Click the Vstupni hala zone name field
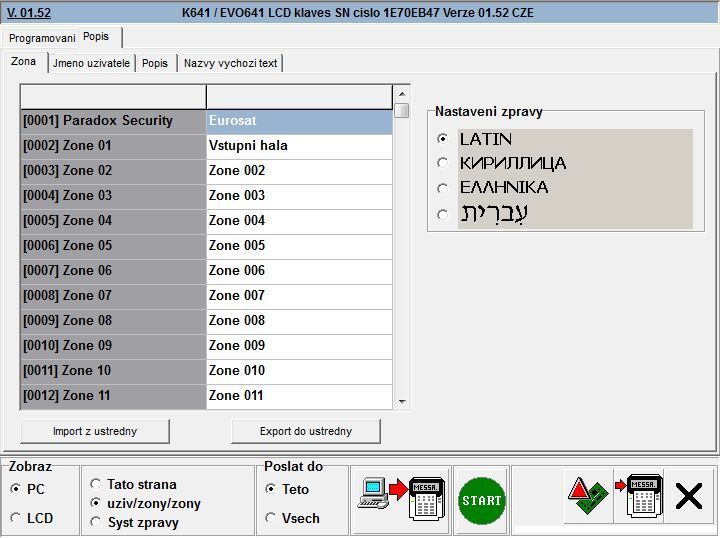The image size is (720, 538). tap(298, 146)
